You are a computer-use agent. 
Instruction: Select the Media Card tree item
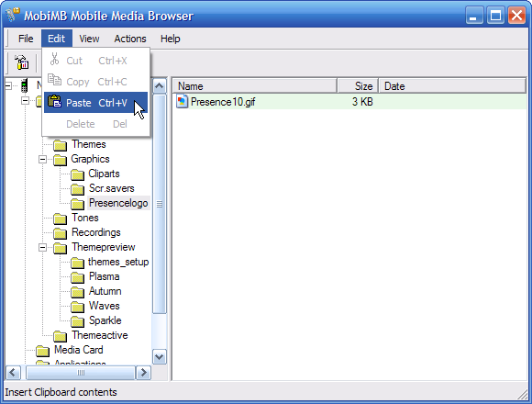[78, 350]
